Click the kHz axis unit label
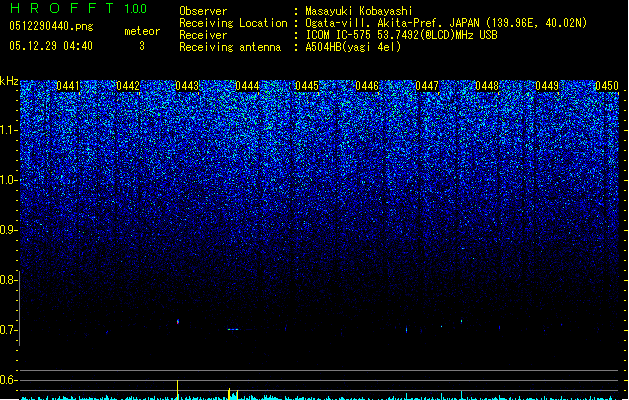 (x=9, y=81)
